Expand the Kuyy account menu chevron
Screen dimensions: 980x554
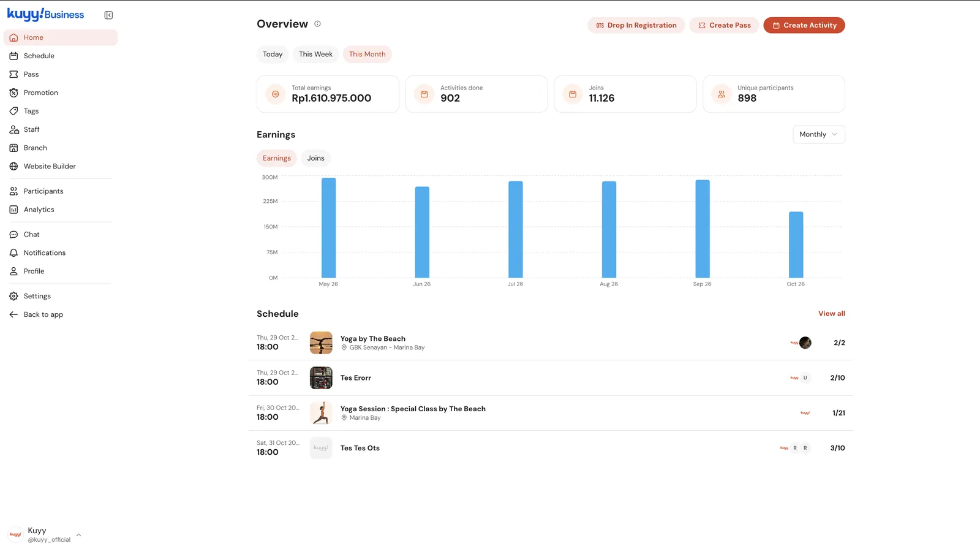[78, 534]
